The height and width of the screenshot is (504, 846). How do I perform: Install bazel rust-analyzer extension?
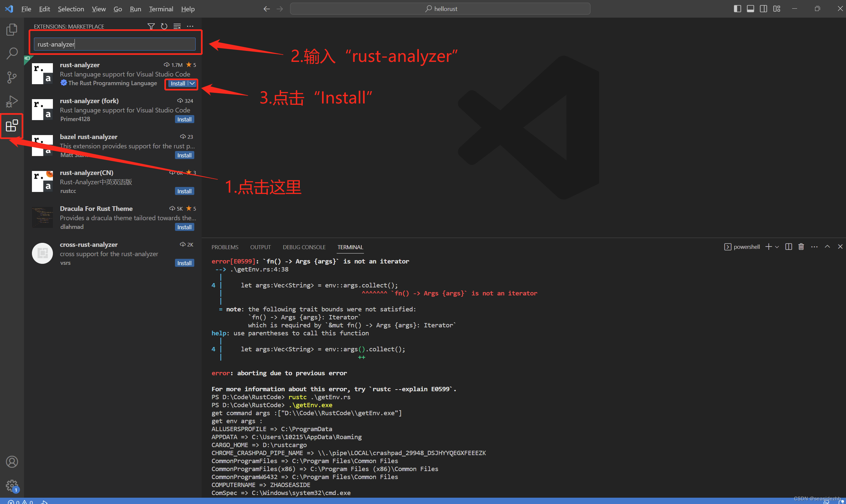[x=184, y=156]
